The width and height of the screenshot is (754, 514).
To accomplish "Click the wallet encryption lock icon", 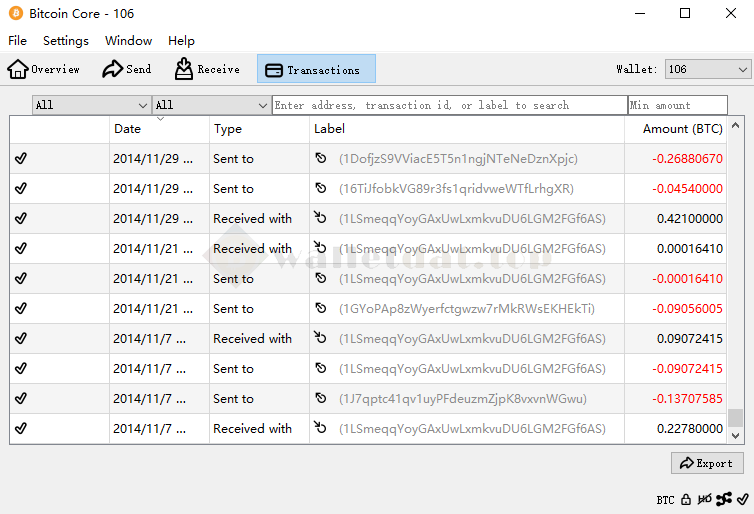I will [x=686, y=499].
